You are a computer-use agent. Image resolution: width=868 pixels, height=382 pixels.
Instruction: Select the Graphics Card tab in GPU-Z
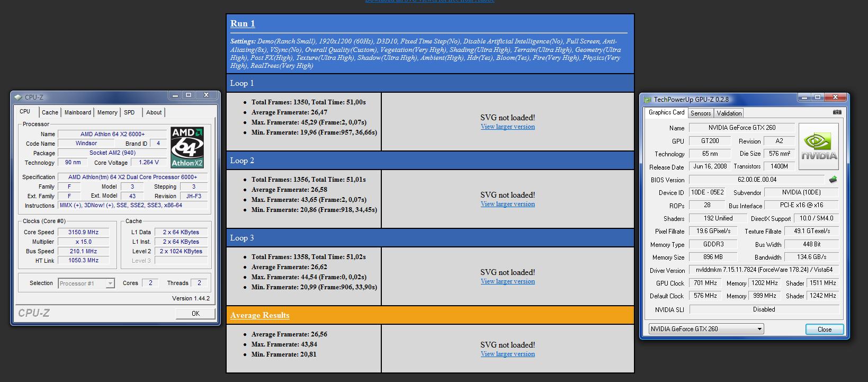pyautogui.click(x=666, y=112)
